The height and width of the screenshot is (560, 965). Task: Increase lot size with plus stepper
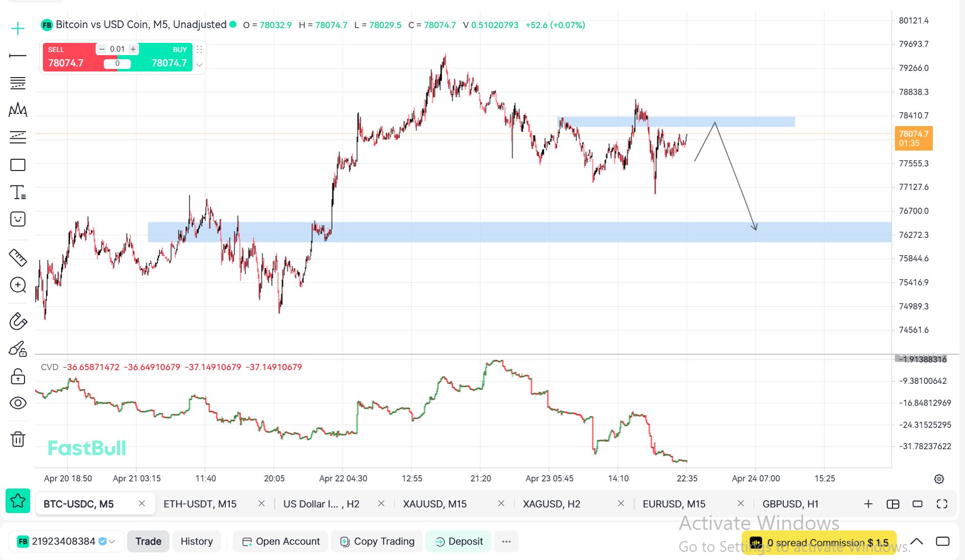point(133,49)
